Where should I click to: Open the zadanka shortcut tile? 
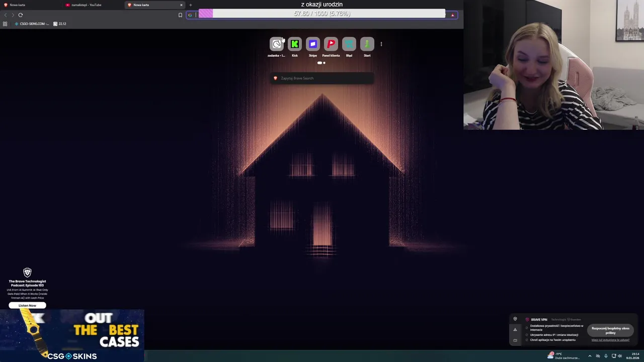click(x=277, y=44)
